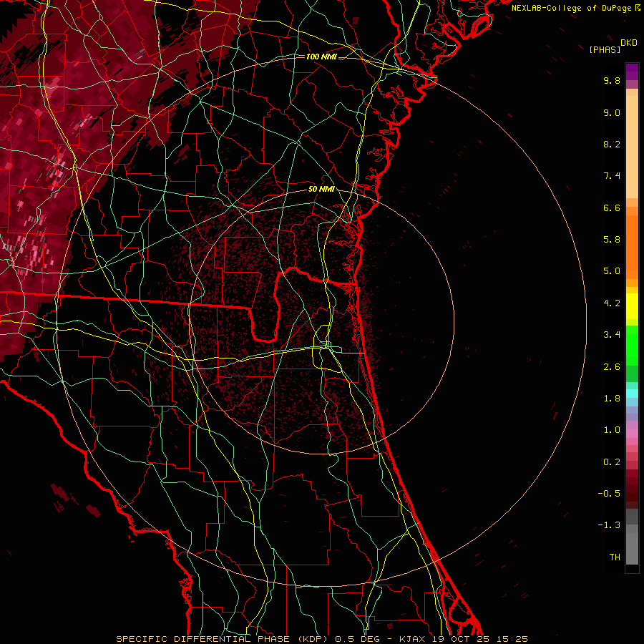This screenshot has height=644, width=644.
Task: Click the -0.5 scale value
Action: [x=609, y=494]
